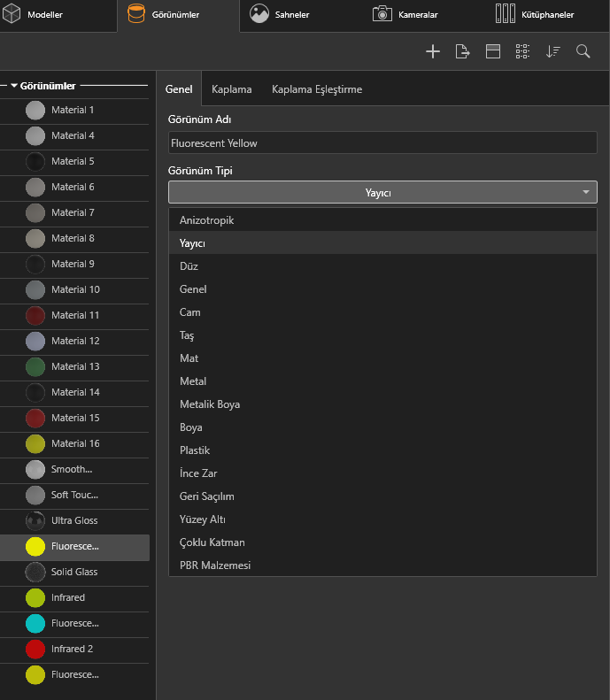Open search with the magnifier icon
610x700 pixels.
[x=583, y=52]
